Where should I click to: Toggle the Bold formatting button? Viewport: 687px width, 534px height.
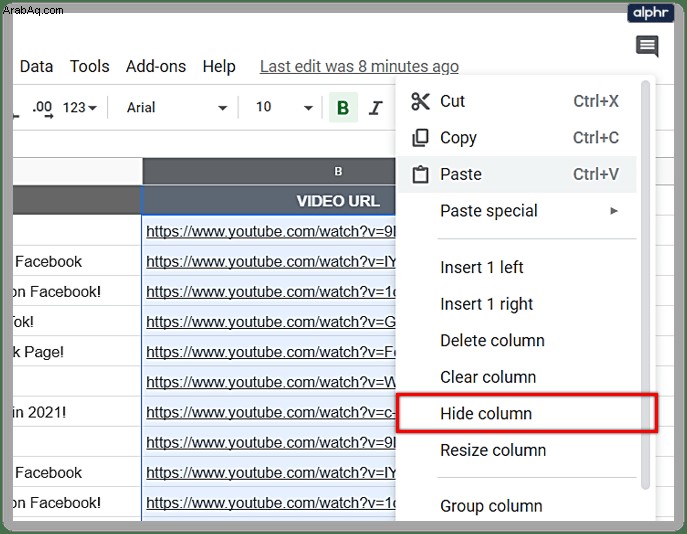click(343, 107)
